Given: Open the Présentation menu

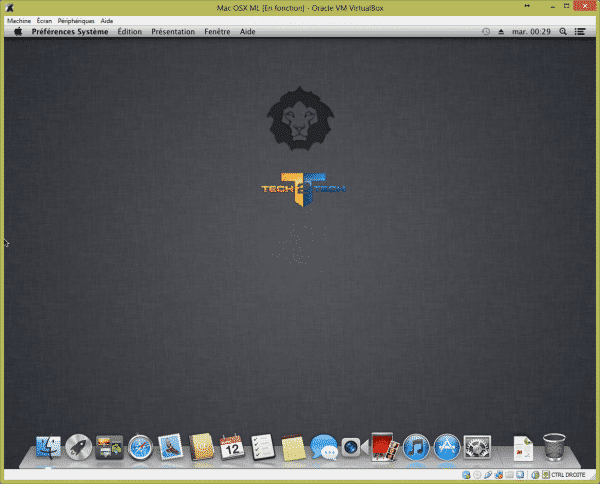Looking at the screenshot, I should pyautogui.click(x=173, y=31).
